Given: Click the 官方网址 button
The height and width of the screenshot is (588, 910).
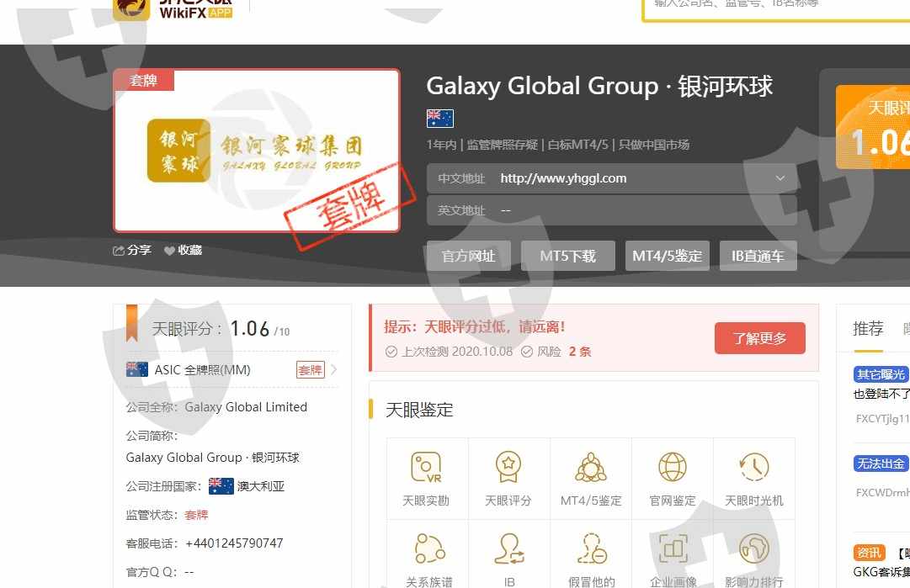Looking at the screenshot, I should tap(468, 256).
